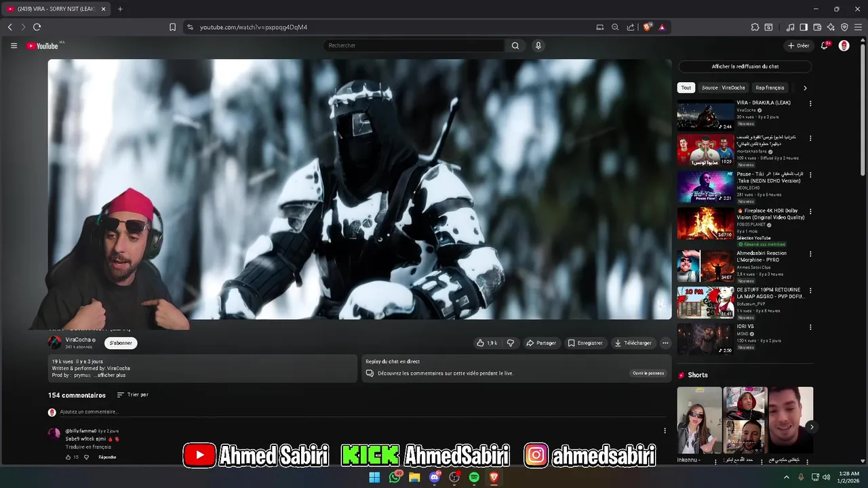
Task: Open the Windows Start menu
Action: pos(374,477)
